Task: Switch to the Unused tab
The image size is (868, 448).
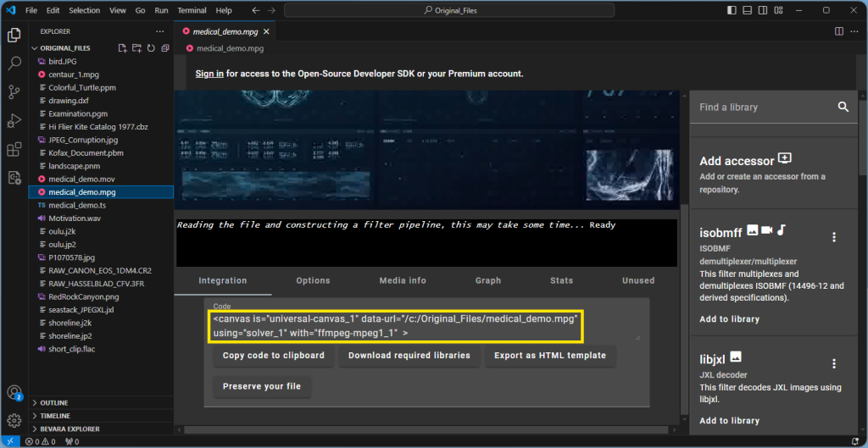Action: coord(637,280)
